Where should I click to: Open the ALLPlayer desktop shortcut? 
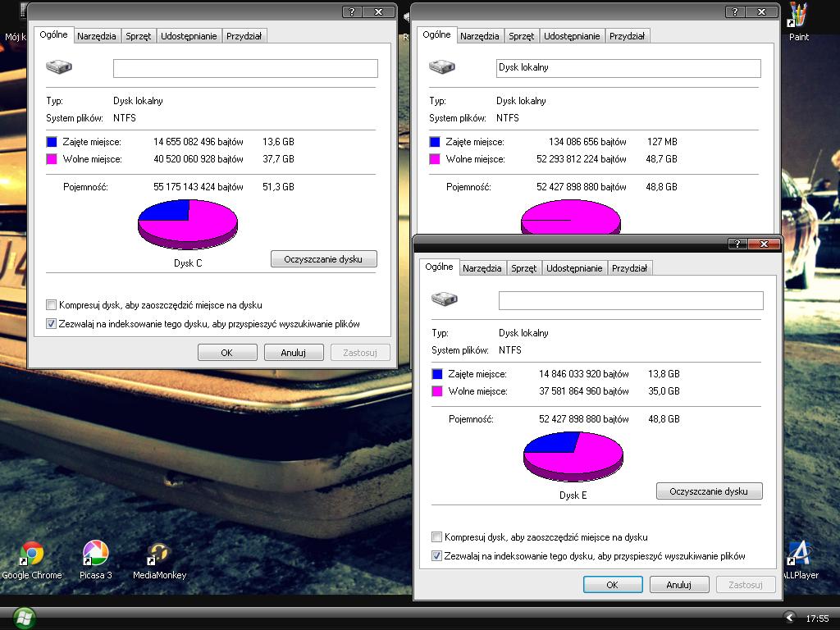[799, 554]
